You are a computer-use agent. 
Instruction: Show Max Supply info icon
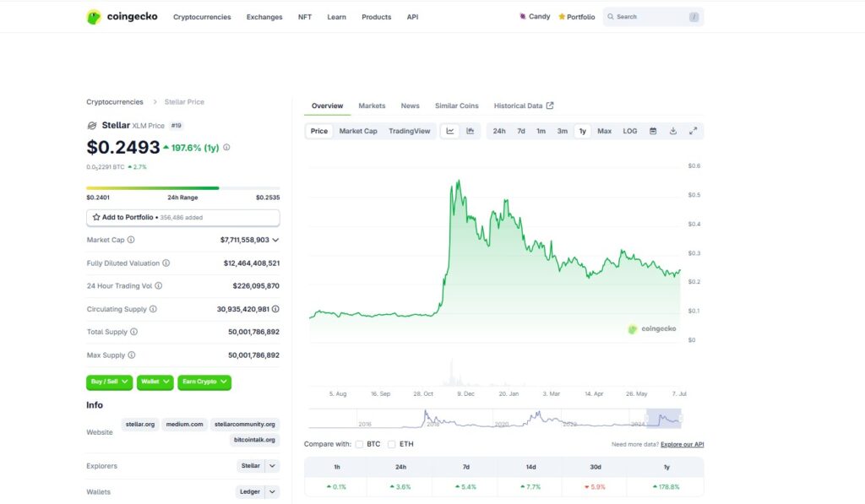[131, 355]
